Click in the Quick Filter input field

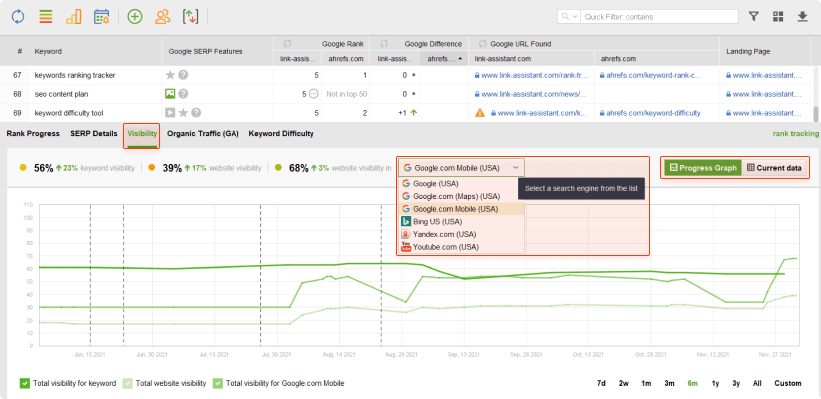(x=659, y=17)
